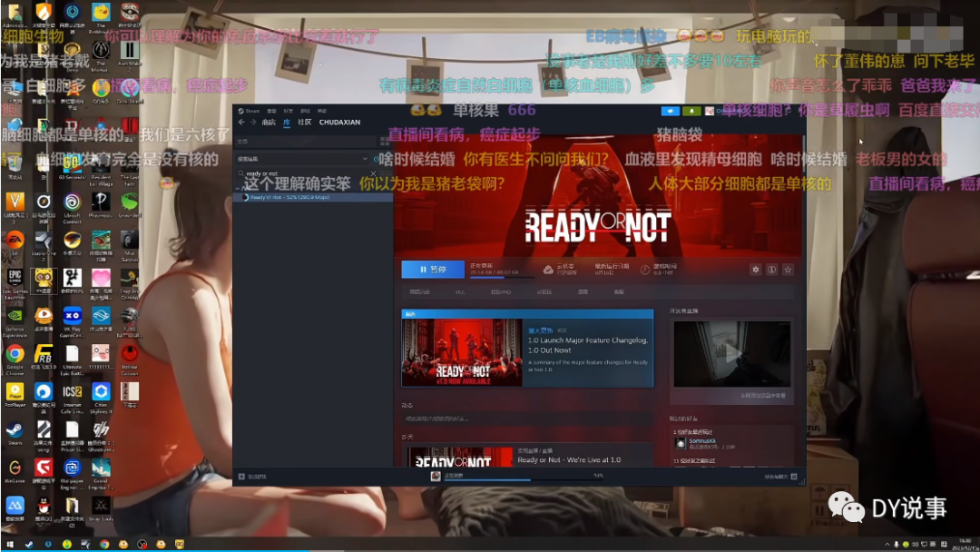Screen dimensions: 980x552
Task: Open WeGame desktop shortcut
Action: (x=15, y=472)
